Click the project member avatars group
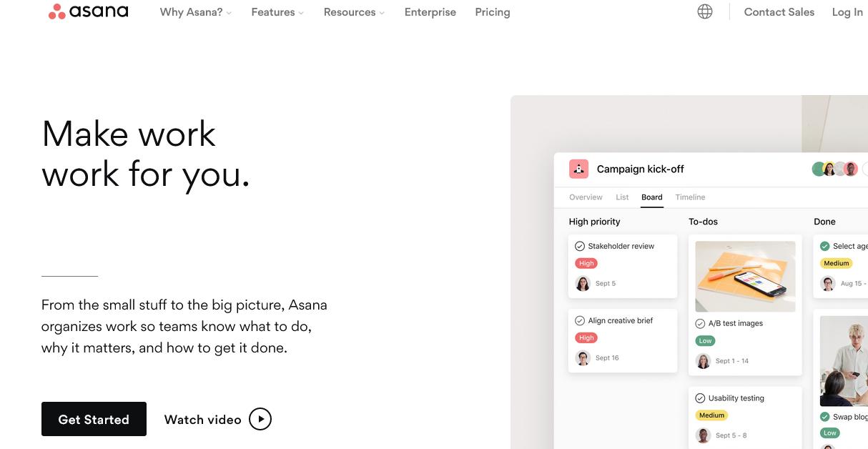This screenshot has height=449, width=868. point(834,169)
